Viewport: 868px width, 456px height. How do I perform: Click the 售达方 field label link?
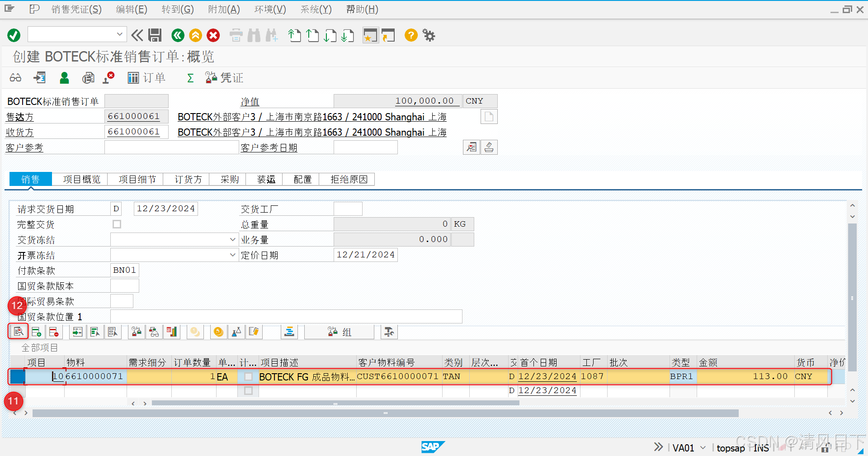point(19,117)
